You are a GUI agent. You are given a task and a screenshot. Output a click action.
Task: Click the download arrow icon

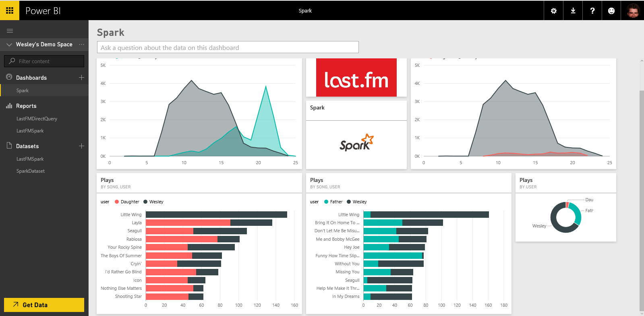click(x=573, y=11)
